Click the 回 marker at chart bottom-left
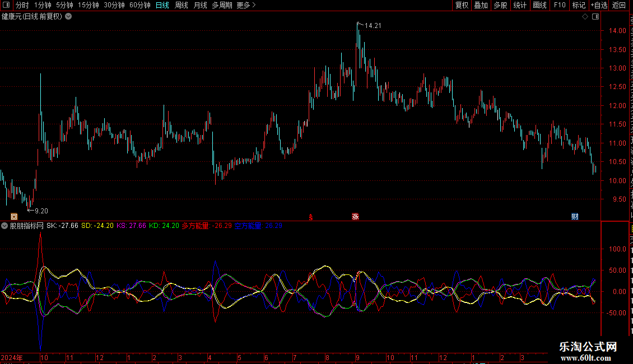 point(14,217)
